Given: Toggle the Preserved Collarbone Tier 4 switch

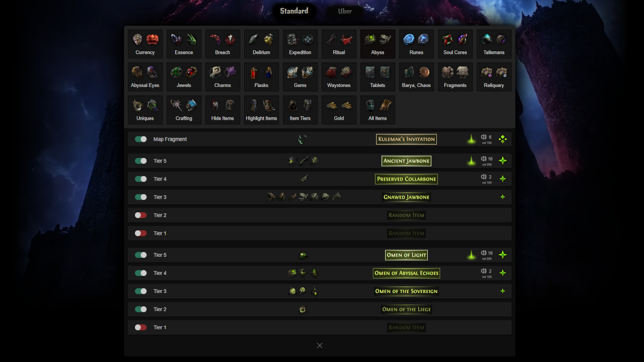Looking at the screenshot, I should click(141, 179).
